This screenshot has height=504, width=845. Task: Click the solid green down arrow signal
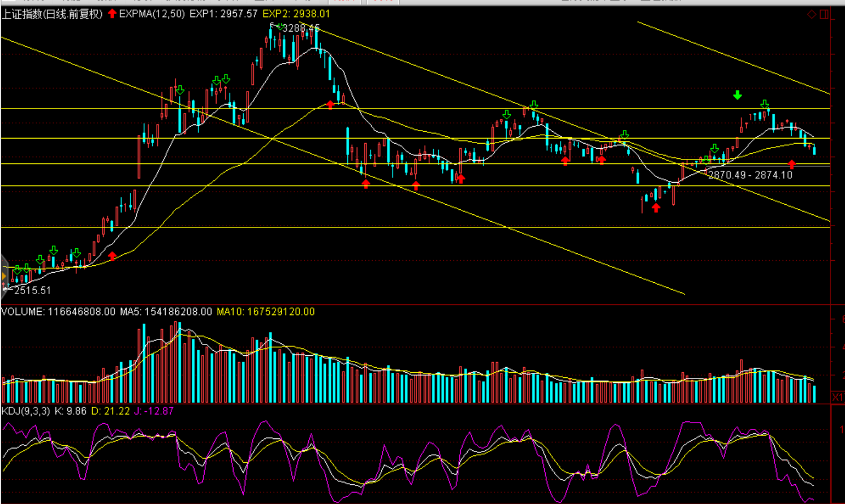pos(738,95)
